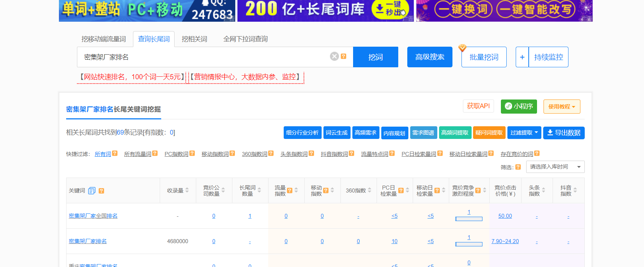This screenshot has height=267, width=644.
Task: Open 高级搜索 advanced search
Action: [x=430, y=57]
